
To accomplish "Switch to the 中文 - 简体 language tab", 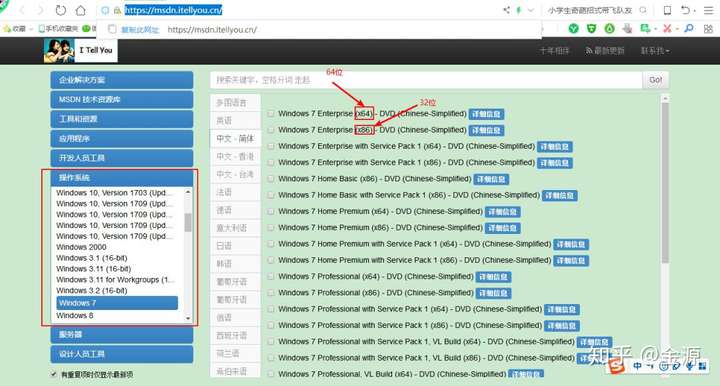I will tap(235, 138).
